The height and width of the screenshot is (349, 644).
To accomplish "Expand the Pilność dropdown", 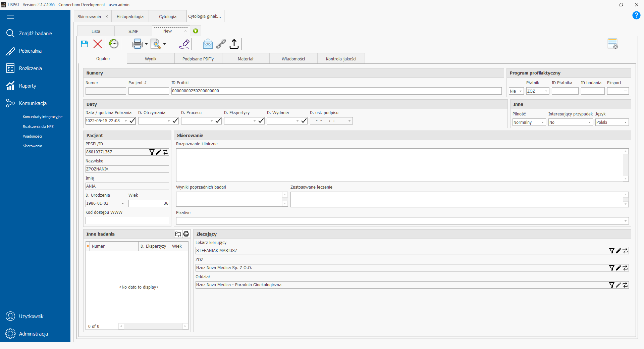I will click(542, 122).
